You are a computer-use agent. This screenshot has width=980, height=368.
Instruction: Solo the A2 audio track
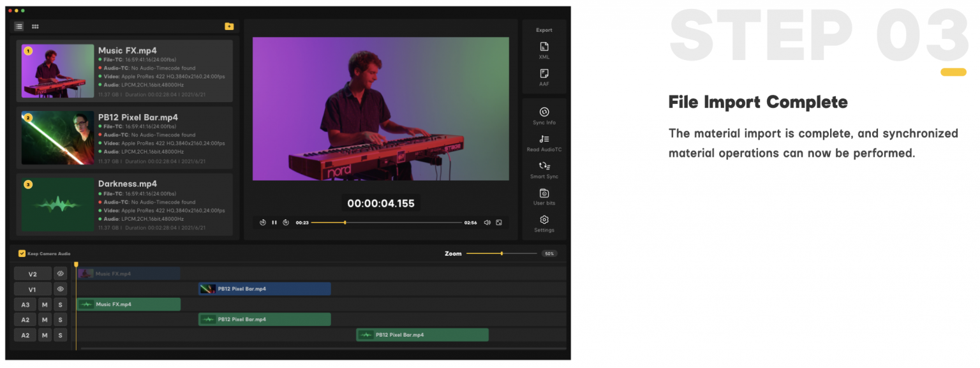click(60, 320)
